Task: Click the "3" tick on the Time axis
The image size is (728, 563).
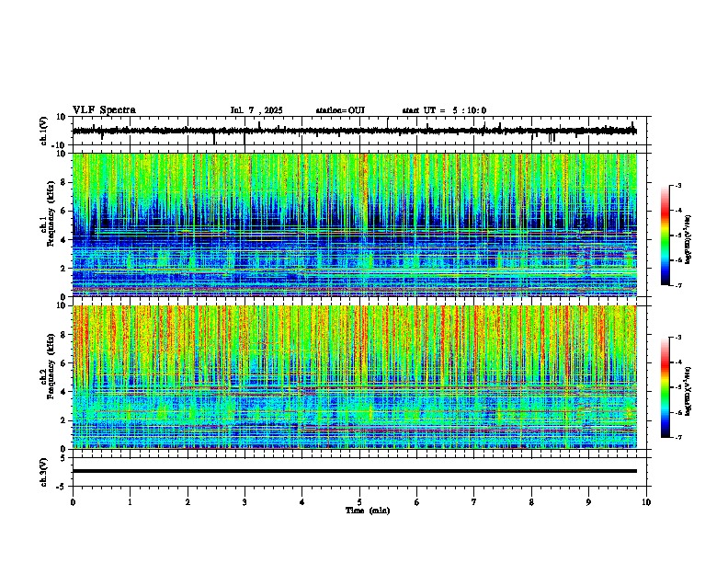Action: (x=245, y=502)
